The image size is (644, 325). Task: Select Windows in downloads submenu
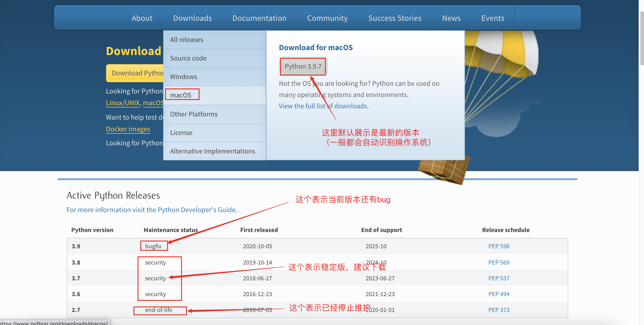click(183, 77)
